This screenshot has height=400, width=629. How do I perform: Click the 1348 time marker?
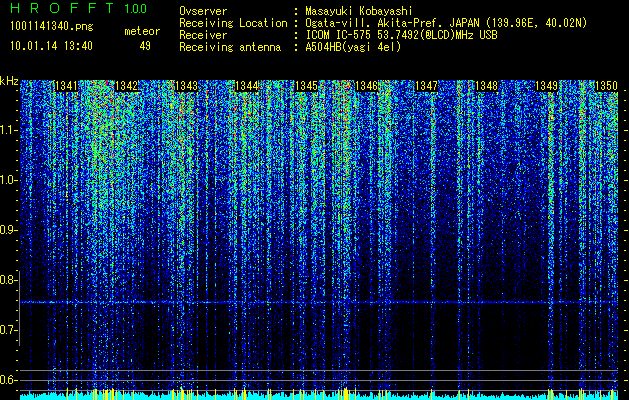[x=486, y=86]
